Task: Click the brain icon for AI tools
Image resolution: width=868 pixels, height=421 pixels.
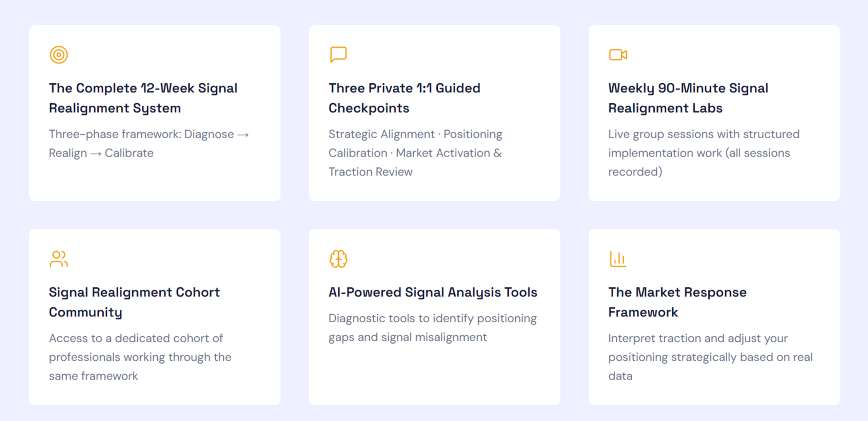Action: [x=338, y=259]
